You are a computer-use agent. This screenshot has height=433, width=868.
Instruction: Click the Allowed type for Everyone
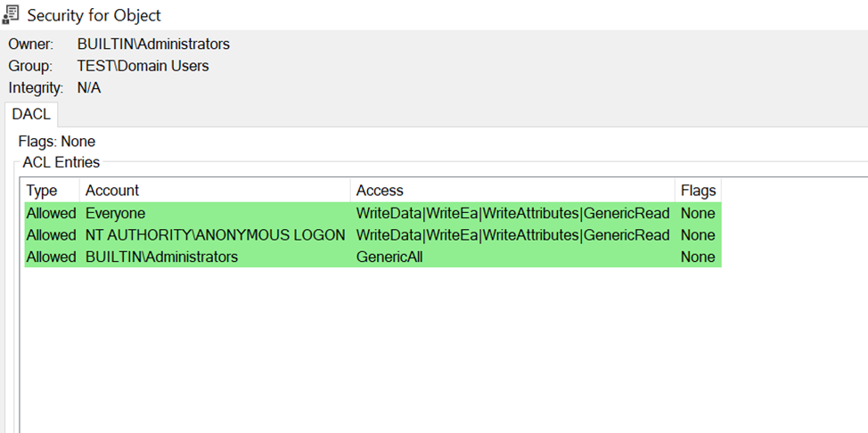[51, 214]
